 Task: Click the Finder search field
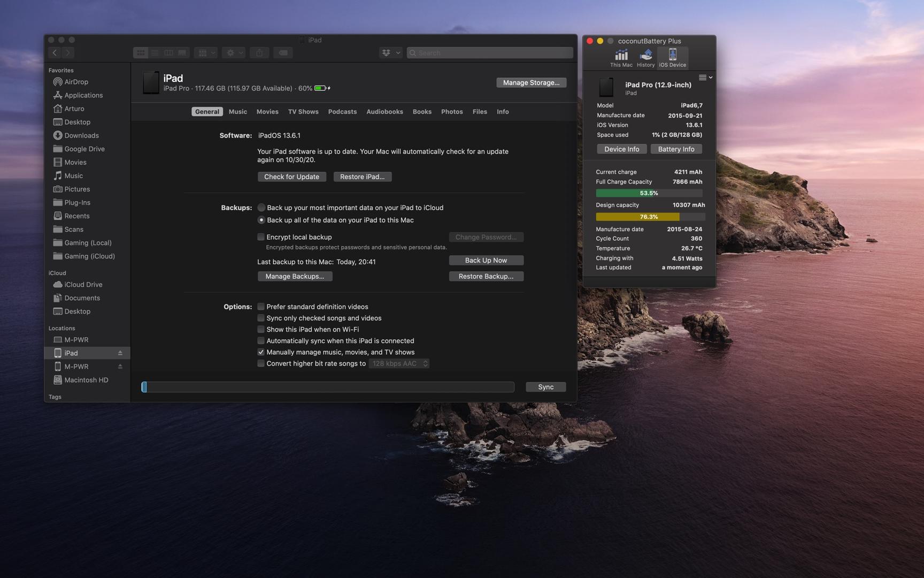click(490, 52)
